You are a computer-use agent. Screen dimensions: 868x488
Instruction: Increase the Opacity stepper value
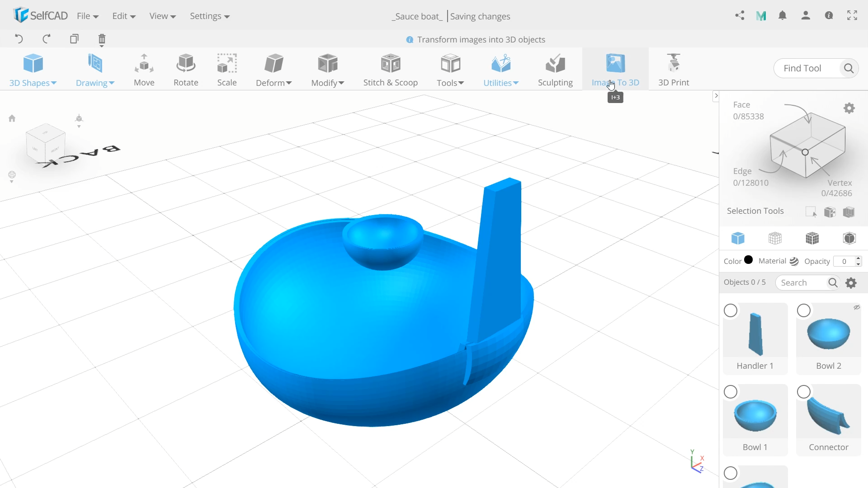(858, 258)
